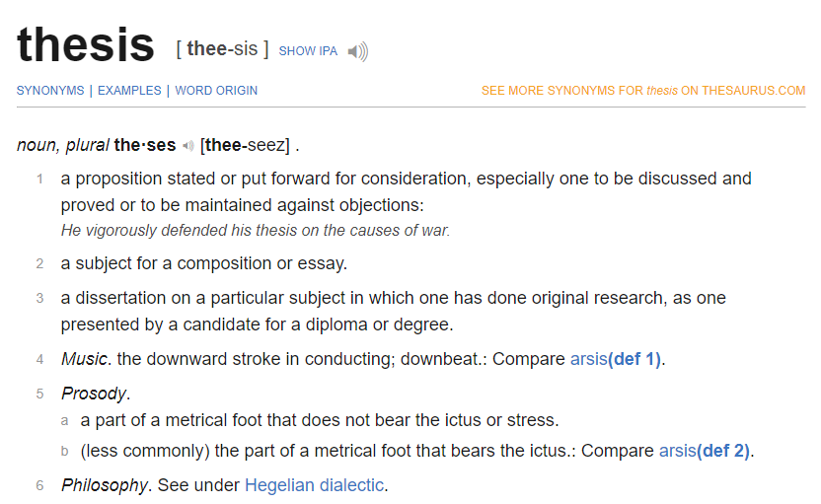Open the Hegelian dialectic link
821x504 pixels.
pyautogui.click(x=314, y=485)
